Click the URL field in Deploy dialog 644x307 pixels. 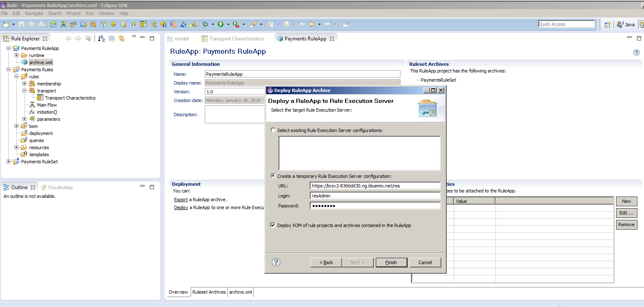pyautogui.click(x=375, y=186)
